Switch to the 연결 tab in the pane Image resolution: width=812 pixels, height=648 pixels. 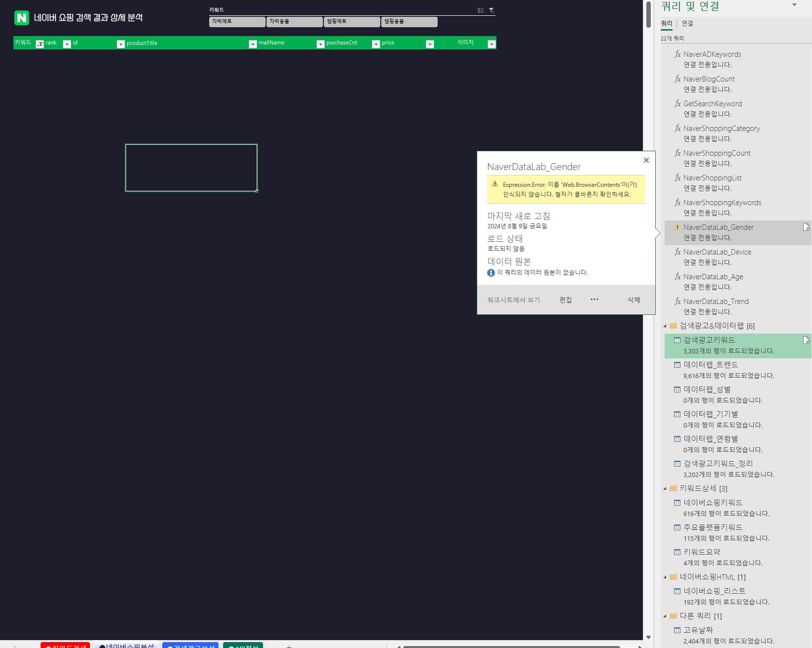(x=687, y=23)
